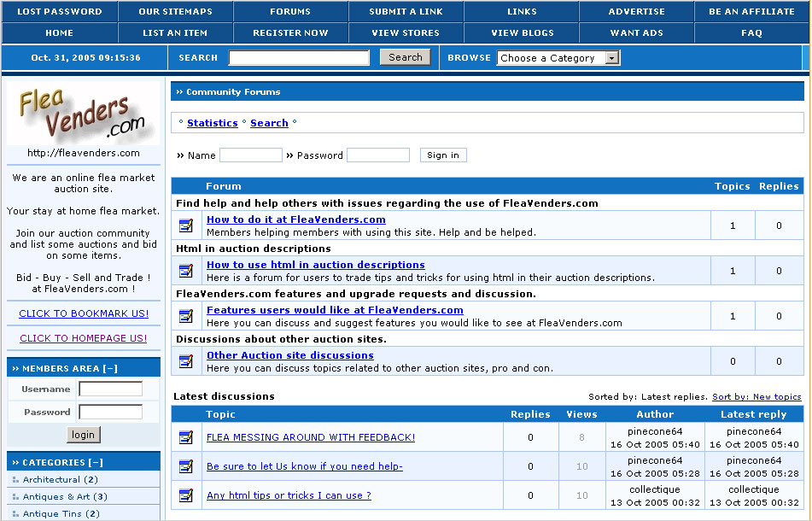The width and height of the screenshot is (812, 521).
Task: Click the Views column header
Action: coord(581,414)
